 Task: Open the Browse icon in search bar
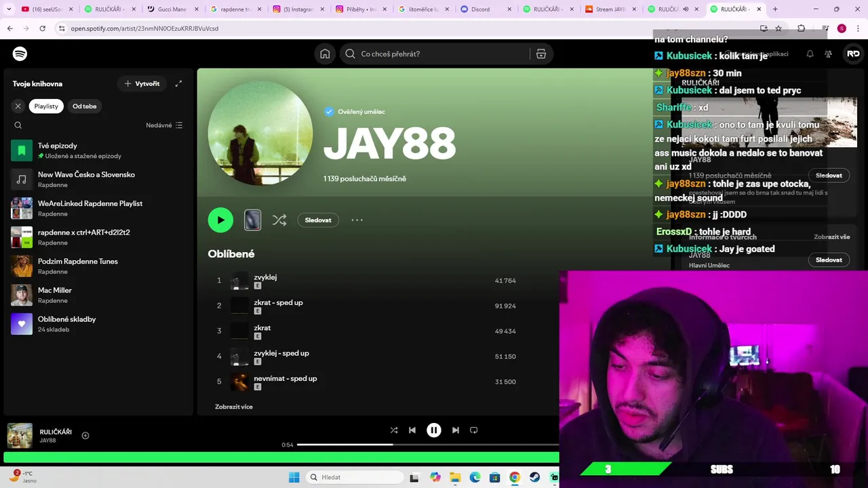click(541, 54)
